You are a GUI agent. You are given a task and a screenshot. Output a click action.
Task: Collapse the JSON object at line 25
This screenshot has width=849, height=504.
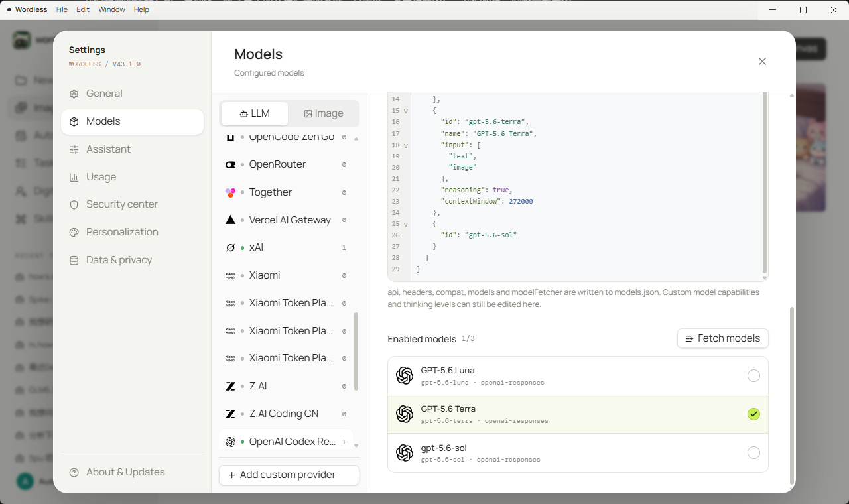(406, 224)
